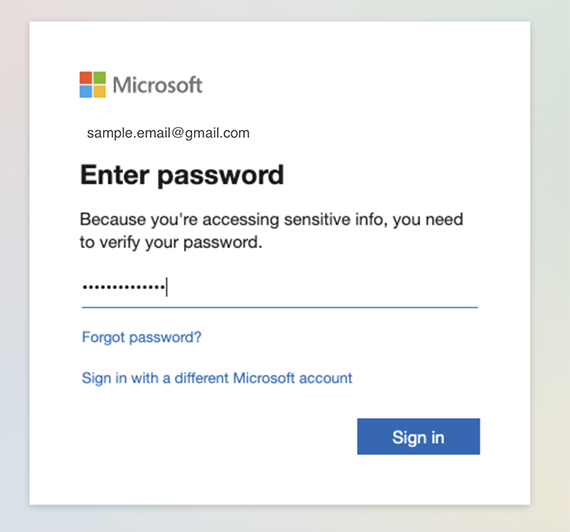
Task: Click the word 'password' in the heading
Action: [x=220, y=176]
